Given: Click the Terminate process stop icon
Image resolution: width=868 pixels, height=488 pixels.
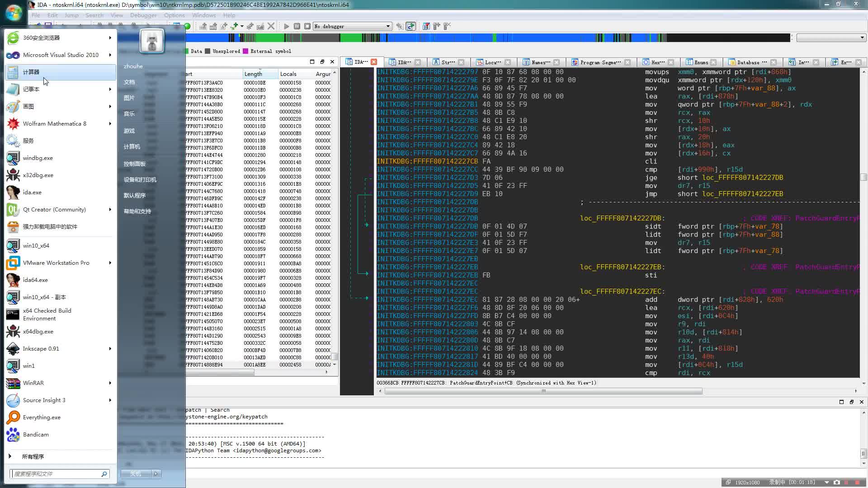Looking at the screenshot, I should click(x=307, y=26).
